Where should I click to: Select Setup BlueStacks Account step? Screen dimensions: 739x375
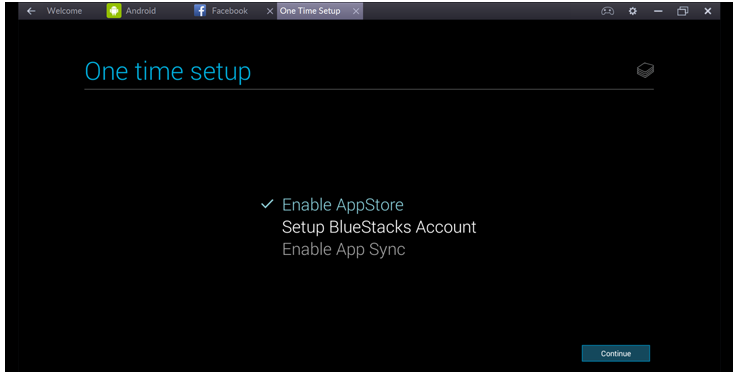click(379, 227)
